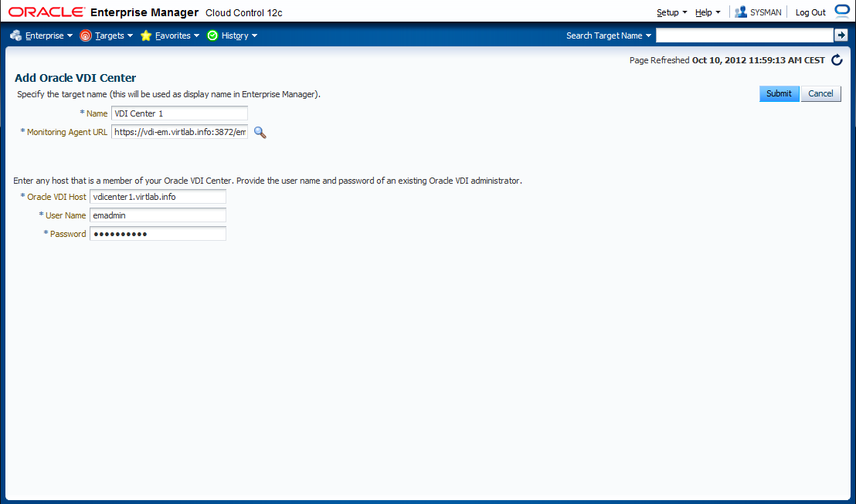This screenshot has width=856, height=504.
Task: Click the Name field containing VDI Center 1
Action: point(179,113)
